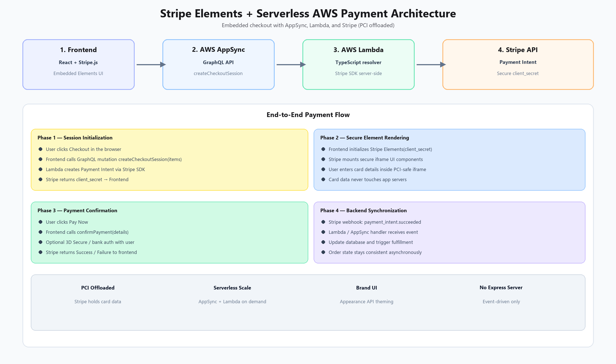Select 'User enters card details inside PCI-safe iframe'

[x=377, y=169]
